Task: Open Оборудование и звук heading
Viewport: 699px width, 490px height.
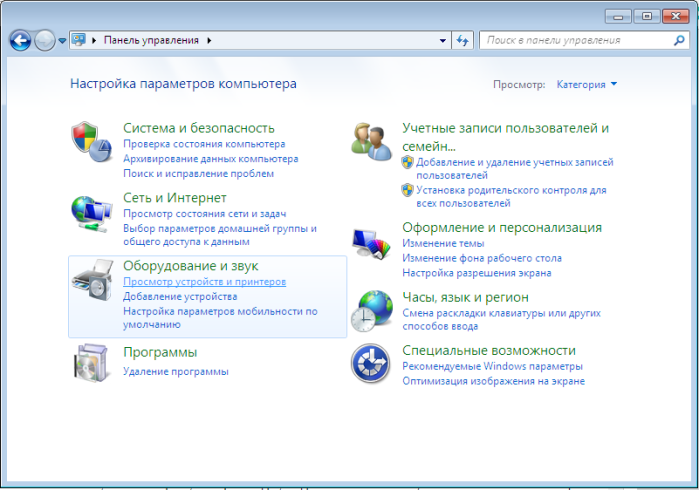Action: point(190,266)
